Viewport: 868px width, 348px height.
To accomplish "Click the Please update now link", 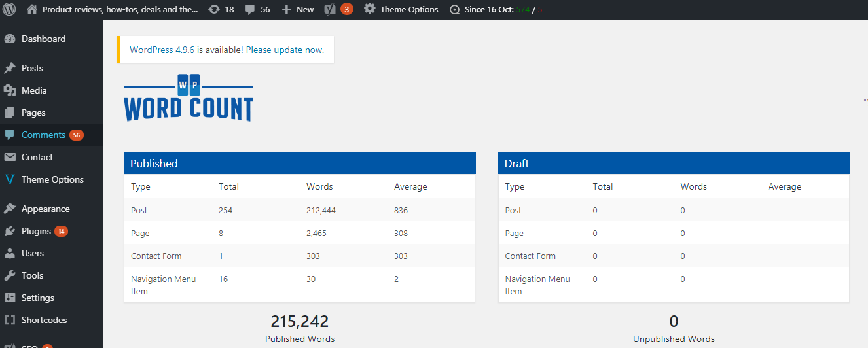I will click(284, 50).
